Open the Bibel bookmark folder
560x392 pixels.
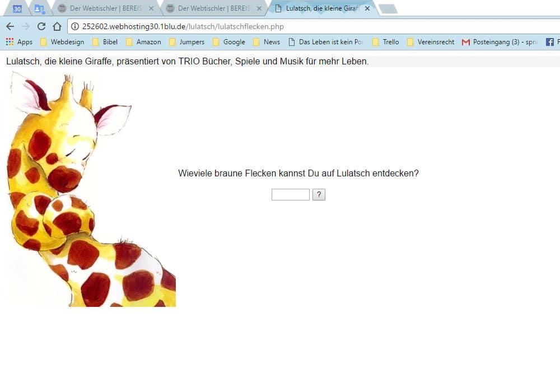pos(105,42)
